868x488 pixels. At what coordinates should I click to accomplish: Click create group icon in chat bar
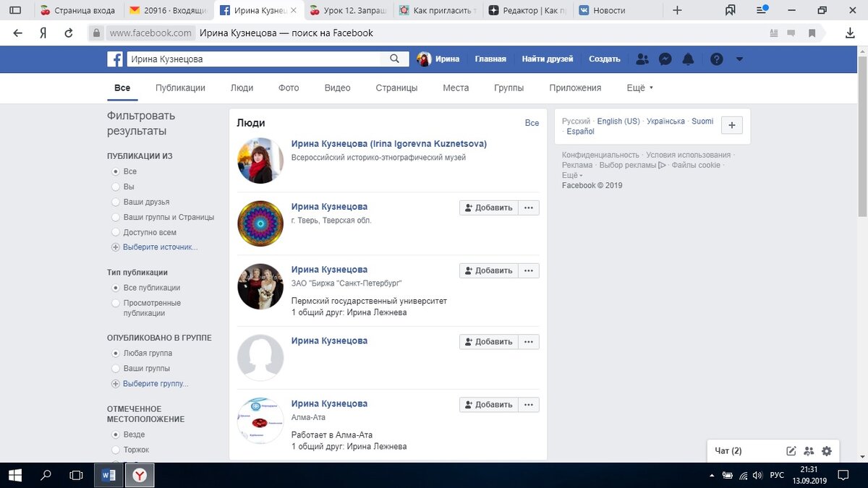tap(809, 451)
